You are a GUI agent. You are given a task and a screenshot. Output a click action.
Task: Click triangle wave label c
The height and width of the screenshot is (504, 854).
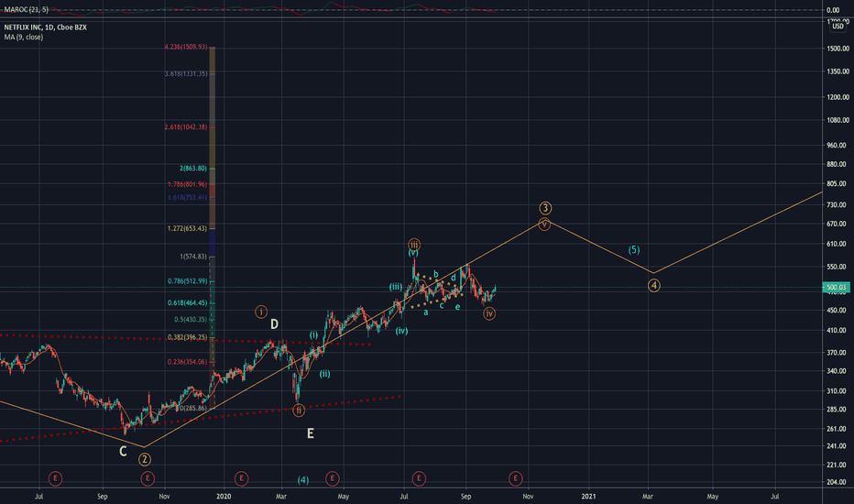[442, 306]
